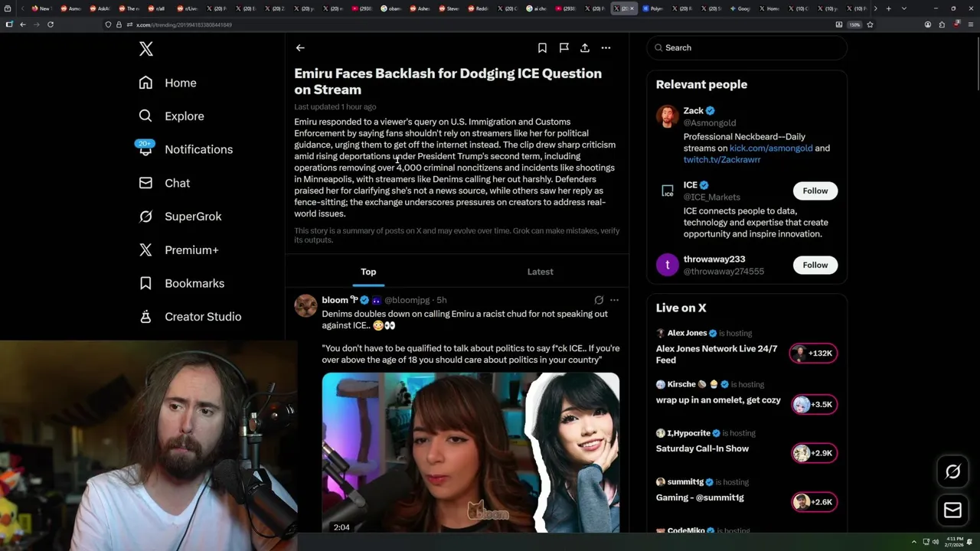Open the Home page from sidebar
Viewport: 980px width, 551px height.
coord(168,83)
